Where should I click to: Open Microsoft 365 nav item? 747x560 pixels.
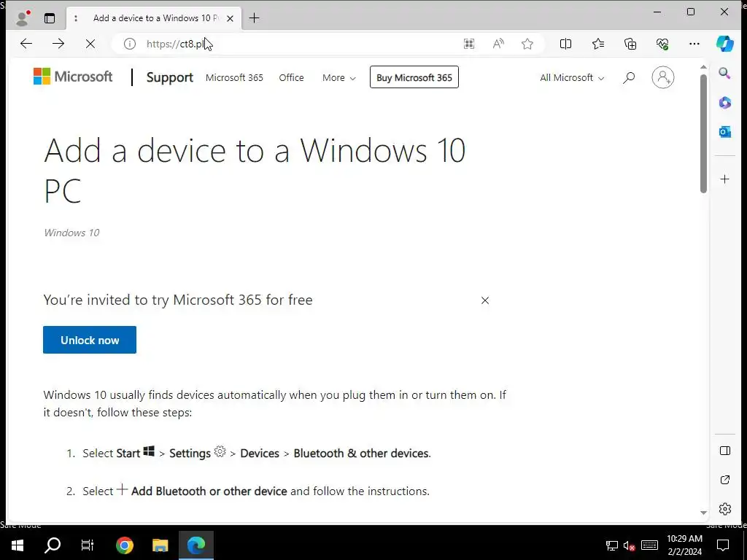pos(234,77)
